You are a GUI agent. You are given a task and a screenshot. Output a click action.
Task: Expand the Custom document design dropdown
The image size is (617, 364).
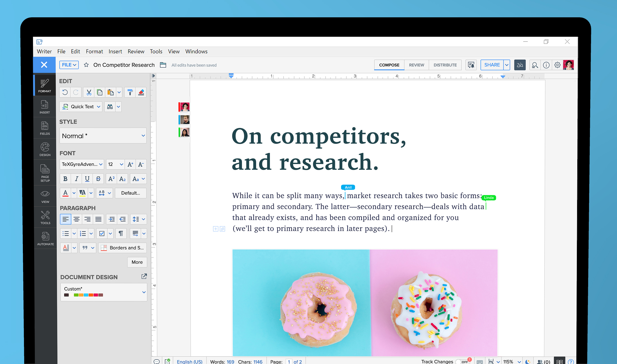(144, 292)
